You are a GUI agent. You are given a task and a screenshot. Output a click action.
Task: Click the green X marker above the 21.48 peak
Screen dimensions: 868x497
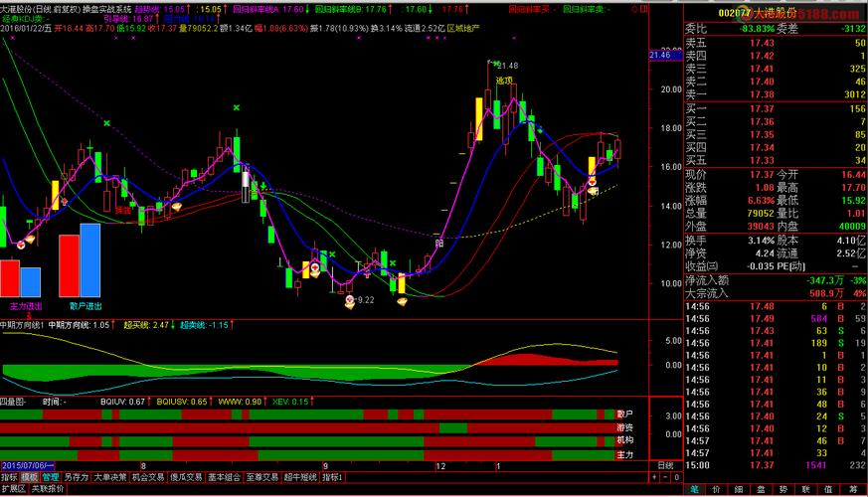pos(494,62)
